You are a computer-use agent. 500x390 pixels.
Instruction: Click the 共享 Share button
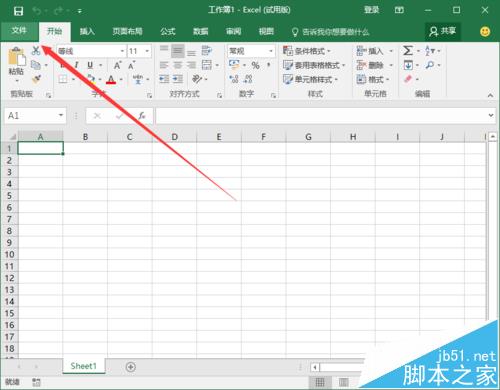point(443,31)
